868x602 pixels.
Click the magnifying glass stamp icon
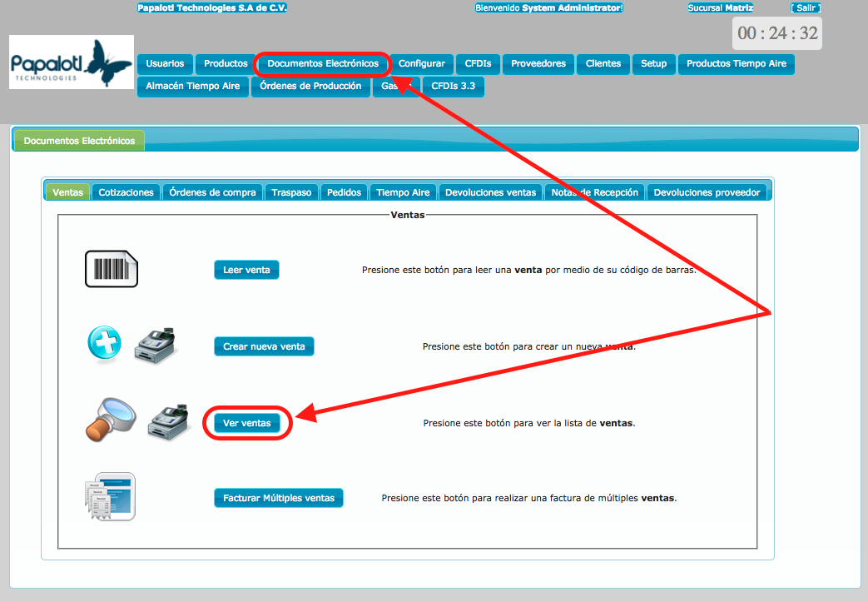click(109, 420)
